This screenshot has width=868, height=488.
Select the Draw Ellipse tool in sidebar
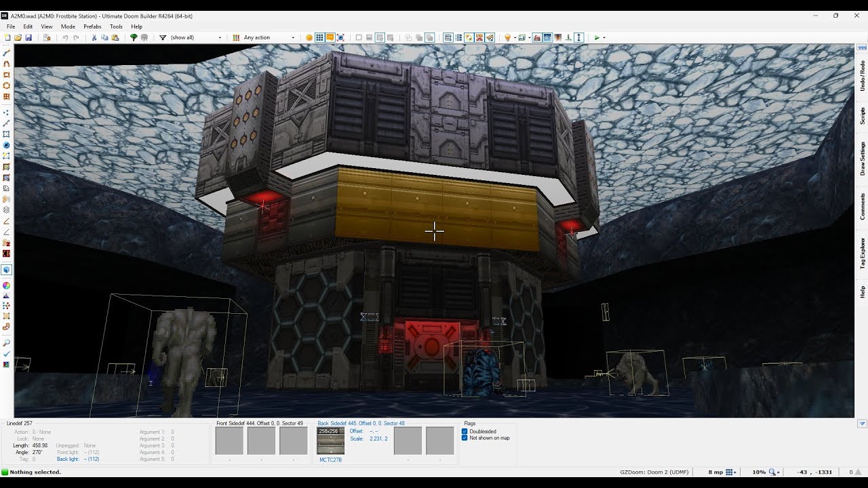(7, 85)
